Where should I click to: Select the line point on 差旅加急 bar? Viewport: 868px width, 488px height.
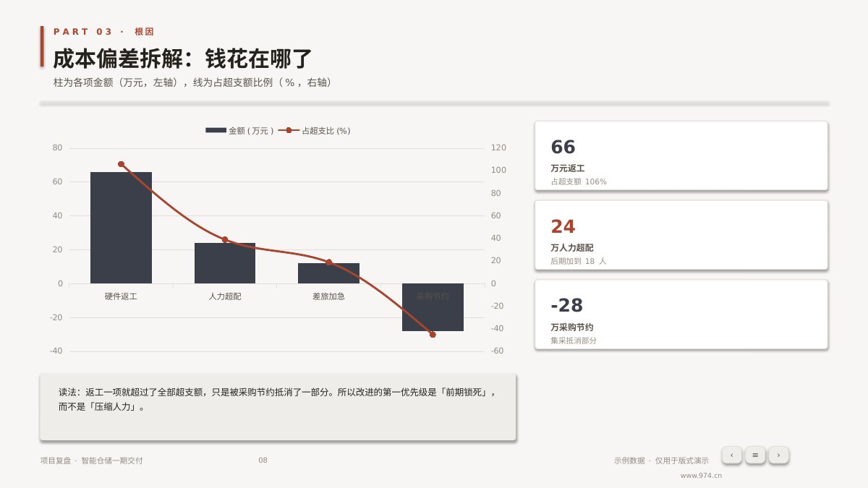[x=328, y=262]
